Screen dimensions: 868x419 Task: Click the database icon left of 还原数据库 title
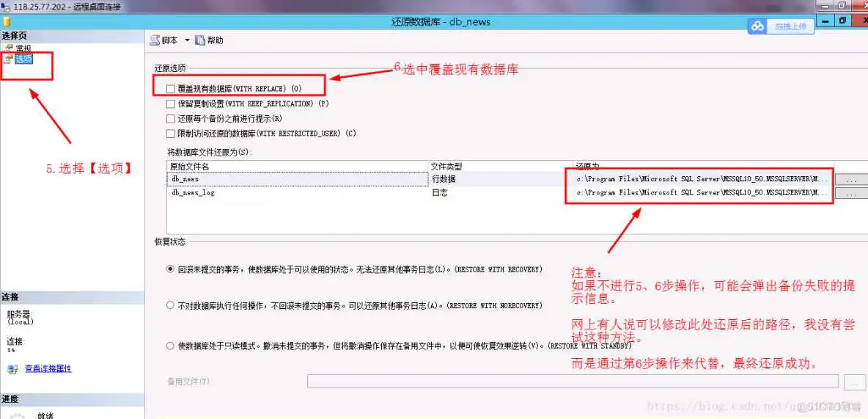click(6, 21)
